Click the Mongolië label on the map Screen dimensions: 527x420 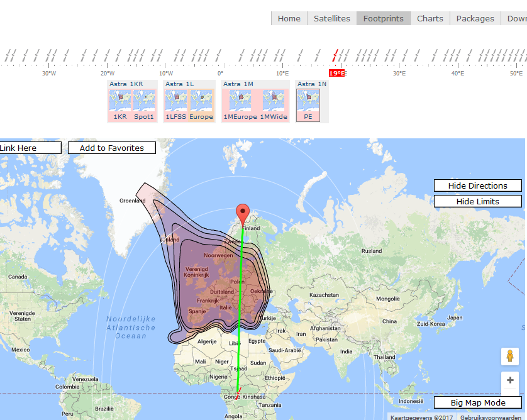(x=388, y=299)
